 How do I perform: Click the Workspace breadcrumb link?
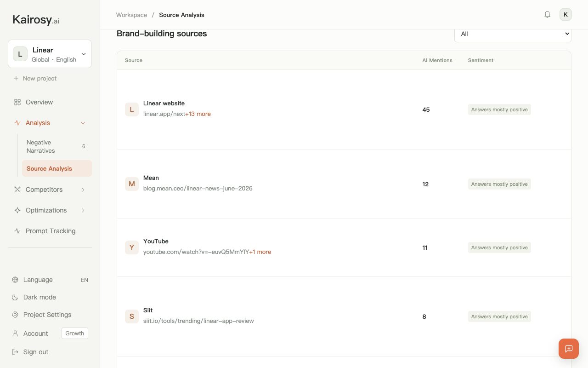(x=131, y=15)
